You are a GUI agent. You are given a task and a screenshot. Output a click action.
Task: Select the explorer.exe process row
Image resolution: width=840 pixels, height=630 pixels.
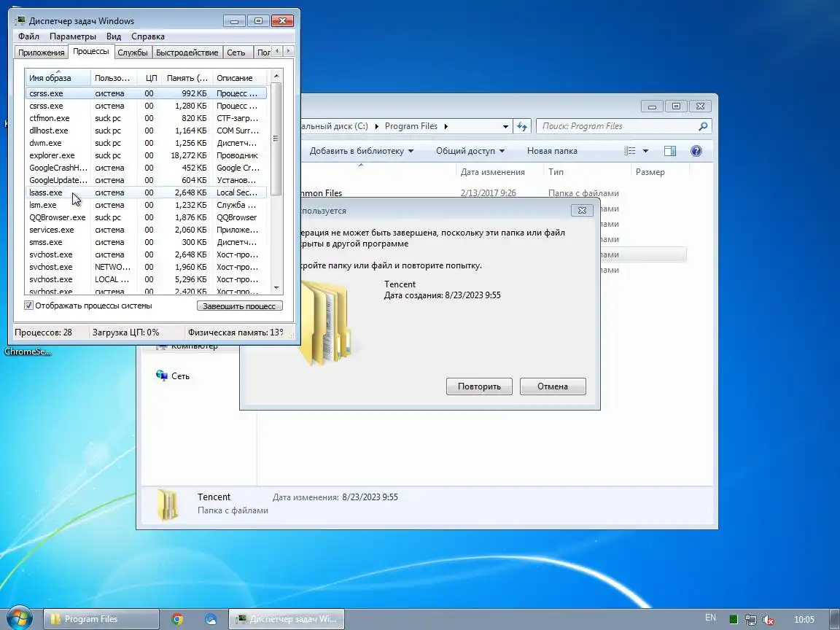(146, 155)
